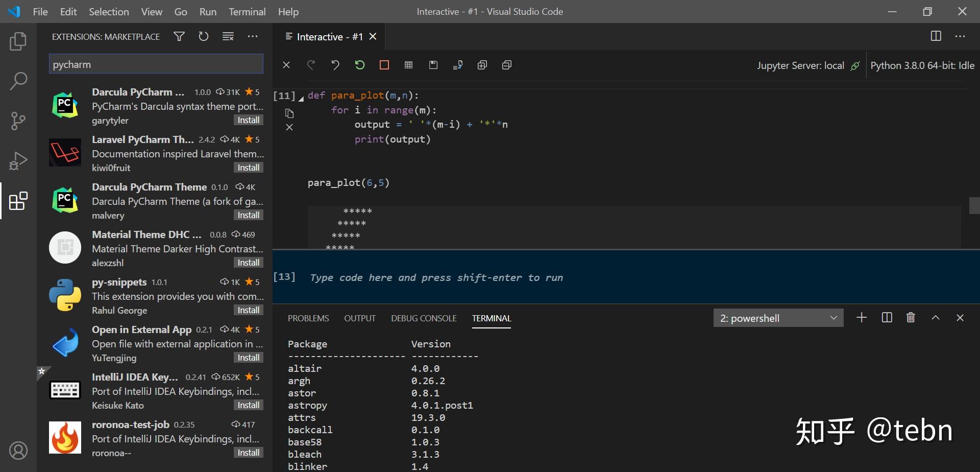The height and width of the screenshot is (472, 980).
Task: Switch to the DEBUG CONSOLE tab
Action: [x=424, y=318]
